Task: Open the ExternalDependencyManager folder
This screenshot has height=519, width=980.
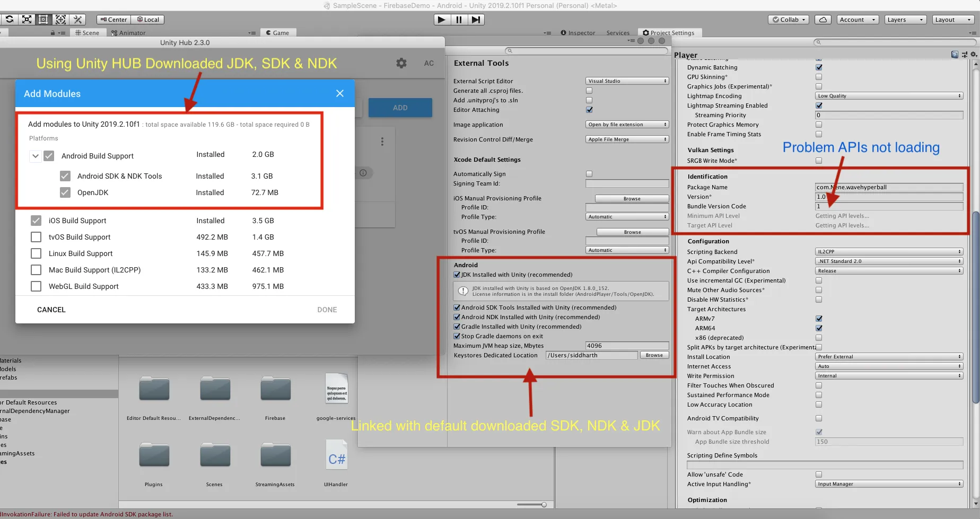Action: tap(215, 390)
